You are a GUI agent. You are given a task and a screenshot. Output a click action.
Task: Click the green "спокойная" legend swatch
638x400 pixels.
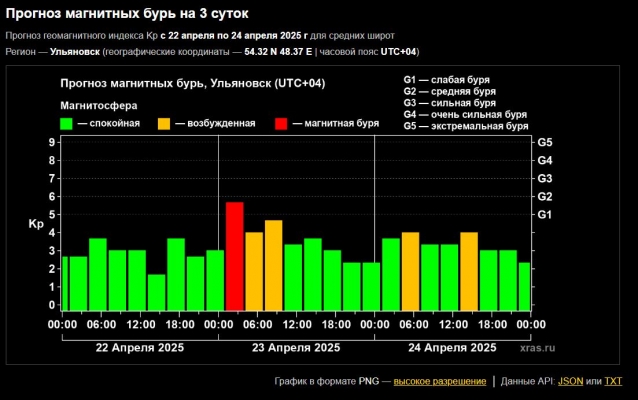pyautogui.click(x=67, y=123)
